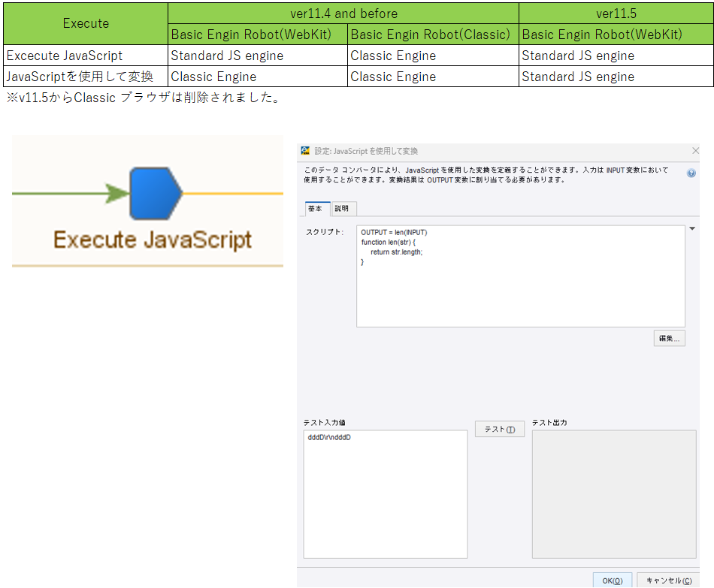Screen dimensions: 714x588
Task: Click the blue help question mark icon
Action: point(691,173)
